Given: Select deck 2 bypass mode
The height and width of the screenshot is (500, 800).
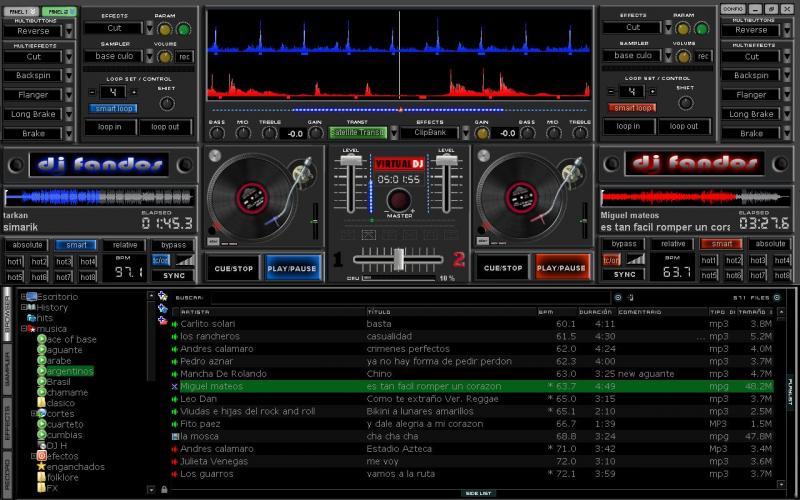Looking at the screenshot, I should (x=623, y=244).
